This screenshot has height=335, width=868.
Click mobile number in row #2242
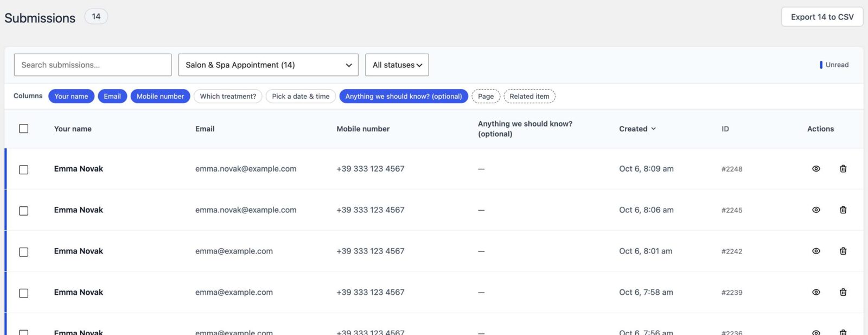(x=371, y=251)
